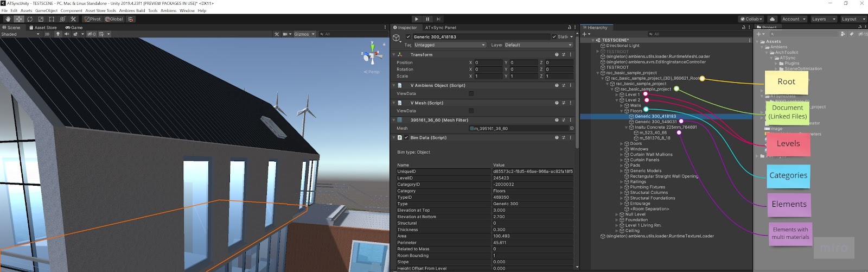Expand the Doors hierarchy item

pos(622,144)
